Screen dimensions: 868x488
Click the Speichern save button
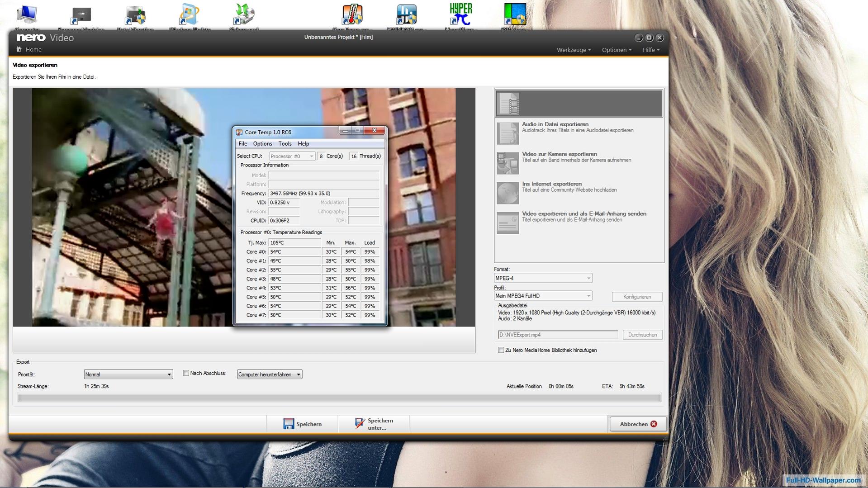pyautogui.click(x=302, y=424)
